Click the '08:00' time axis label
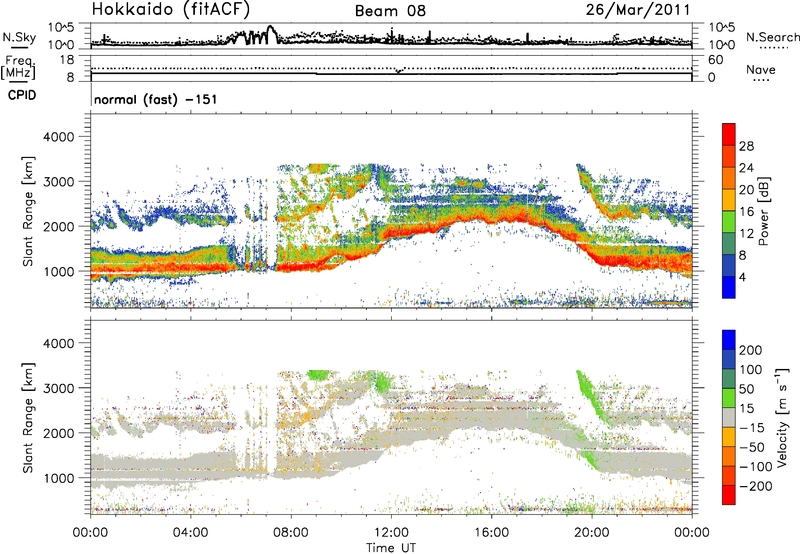Screen dimensions: 800x554 (x=291, y=533)
